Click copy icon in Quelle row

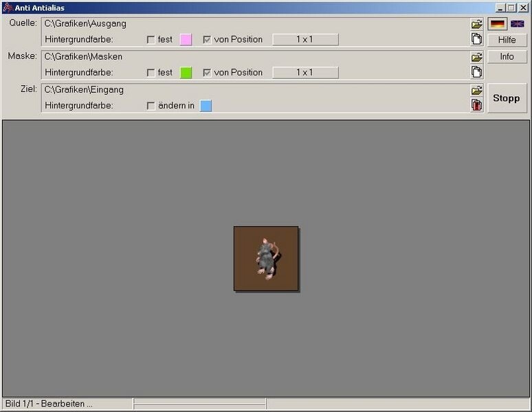(477, 39)
